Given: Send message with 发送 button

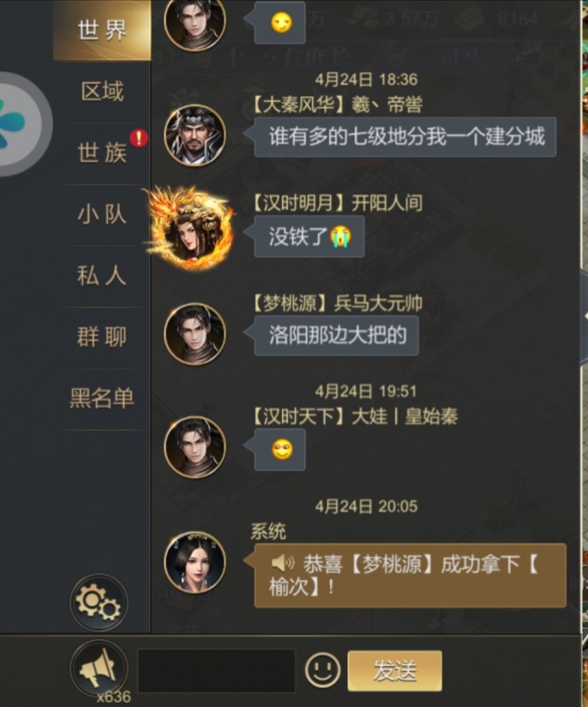Looking at the screenshot, I should click(x=395, y=670).
